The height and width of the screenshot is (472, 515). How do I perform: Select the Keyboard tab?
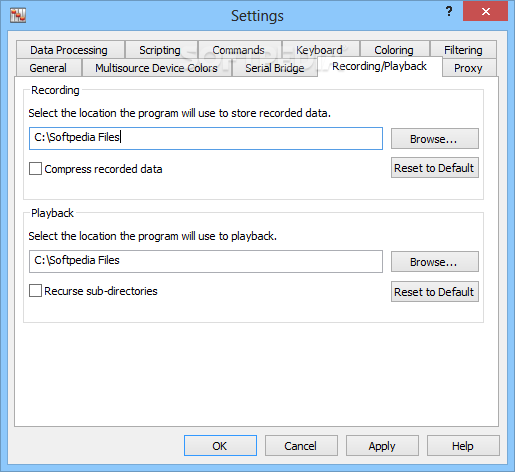(321, 50)
